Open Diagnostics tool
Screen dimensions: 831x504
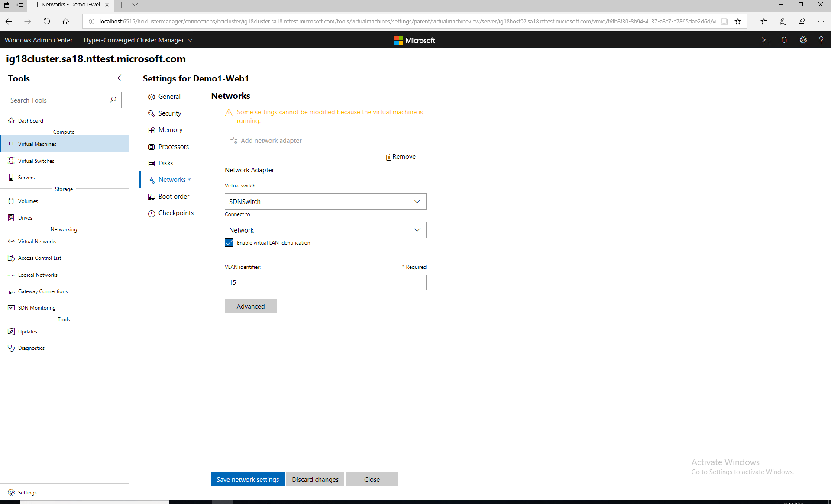pos(64,348)
